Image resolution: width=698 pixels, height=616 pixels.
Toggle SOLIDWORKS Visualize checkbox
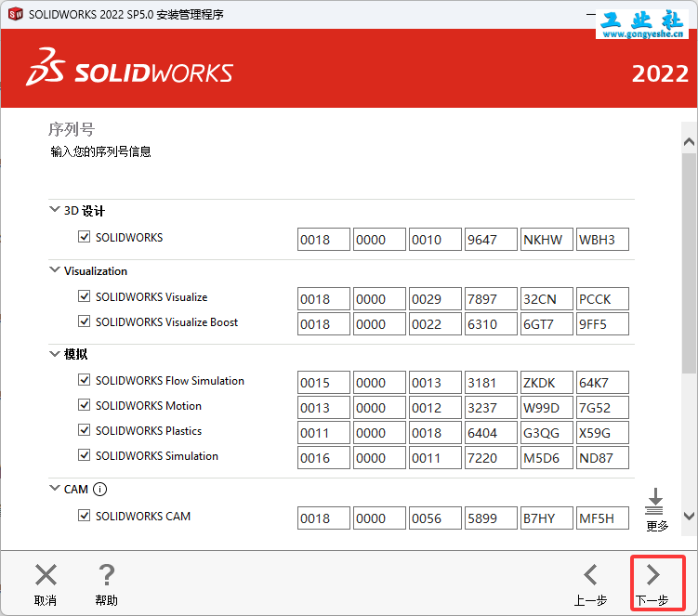click(x=84, y=296)
